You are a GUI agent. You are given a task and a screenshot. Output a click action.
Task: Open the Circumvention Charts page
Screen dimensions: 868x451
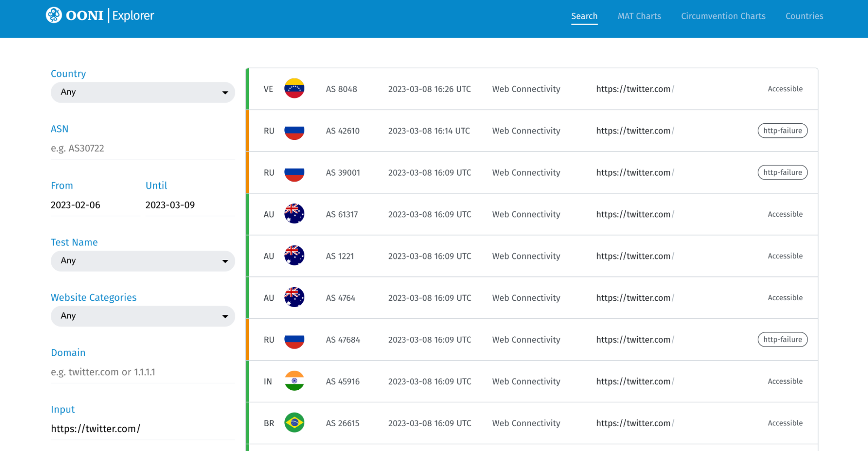723,16
